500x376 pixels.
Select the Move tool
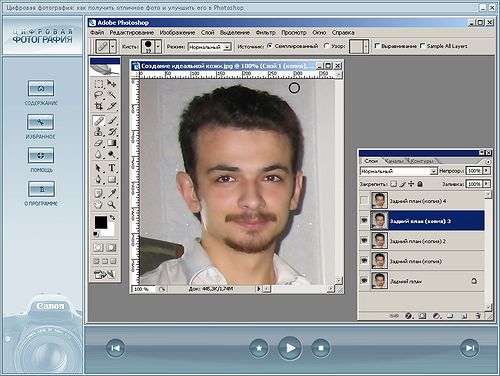[112, 83]
